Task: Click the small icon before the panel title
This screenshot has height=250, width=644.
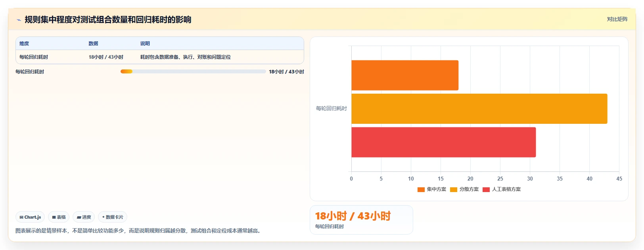Action: point(19,19)
